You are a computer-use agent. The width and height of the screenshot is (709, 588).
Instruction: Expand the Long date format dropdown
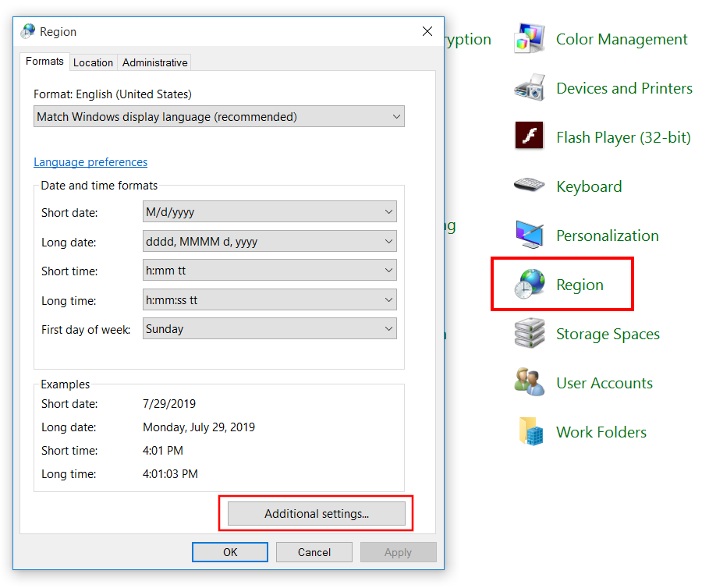coord(270,242)
